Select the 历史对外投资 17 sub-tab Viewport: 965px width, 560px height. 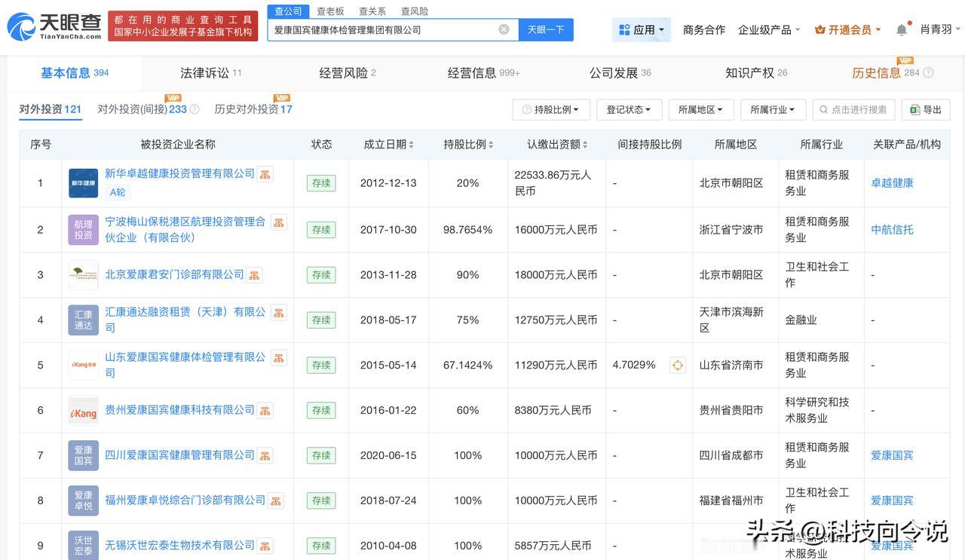pos(253,109)
